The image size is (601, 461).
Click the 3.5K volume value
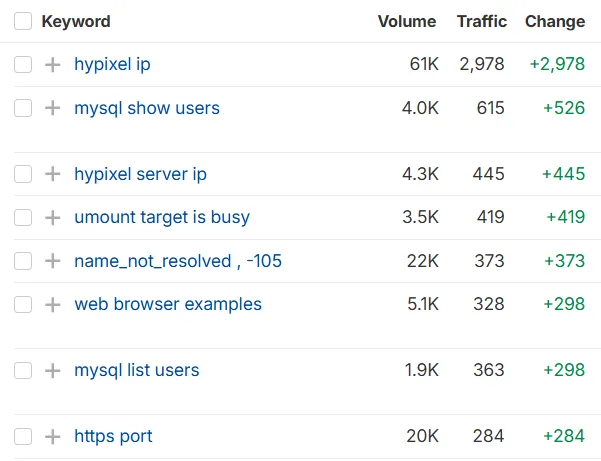click(x=420, y=217)
